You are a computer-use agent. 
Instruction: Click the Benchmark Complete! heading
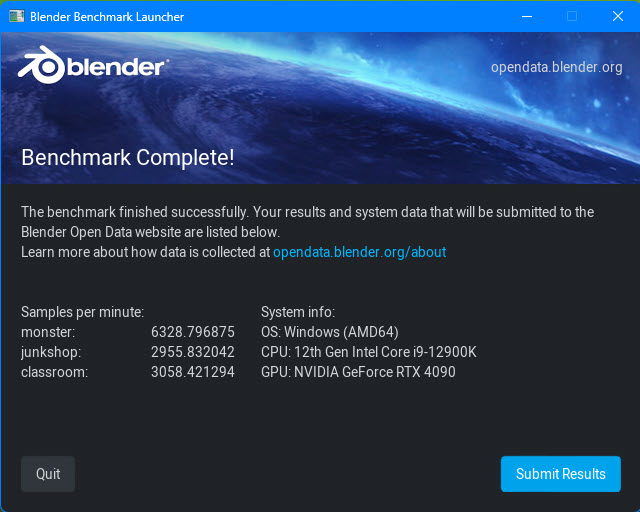tap(128, 158)
